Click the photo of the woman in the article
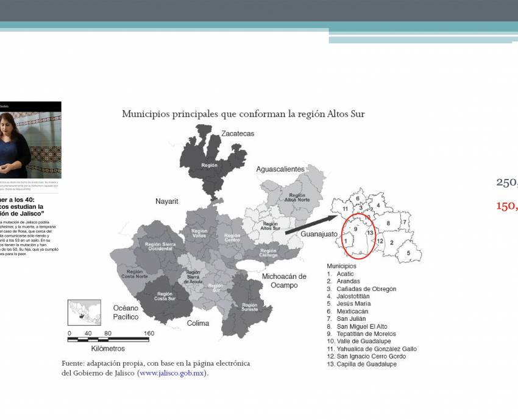Image resolution: width=518 pixels, height=420 pixels. click(30, 145)
